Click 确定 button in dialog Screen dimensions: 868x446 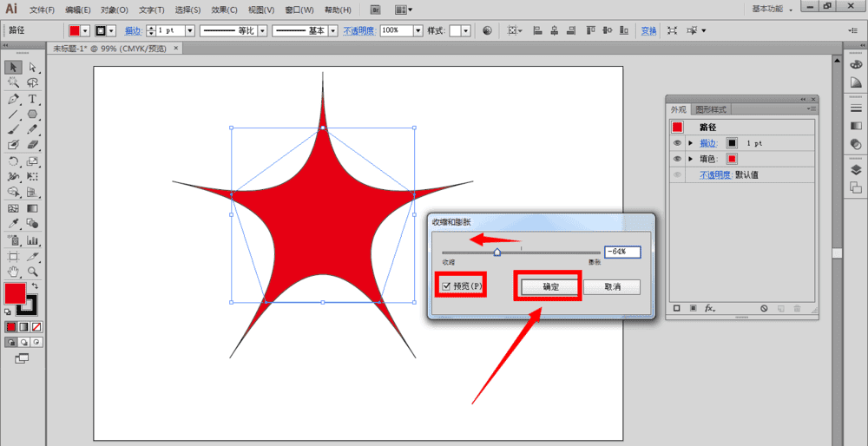[x=551, y=287]
